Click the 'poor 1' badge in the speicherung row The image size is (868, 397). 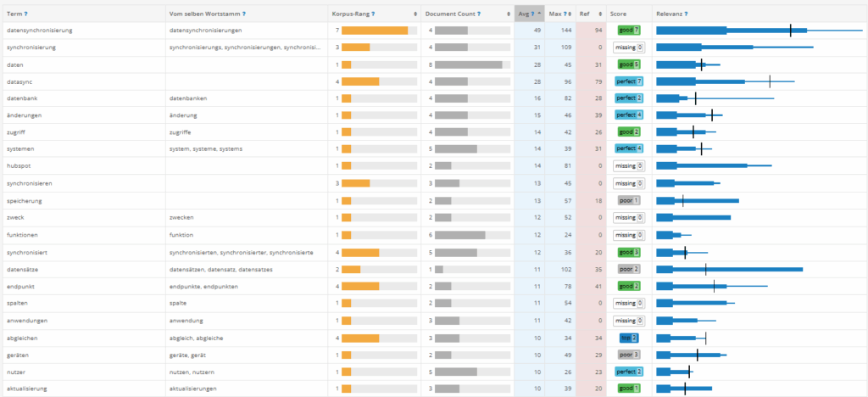tap(629, 200)
